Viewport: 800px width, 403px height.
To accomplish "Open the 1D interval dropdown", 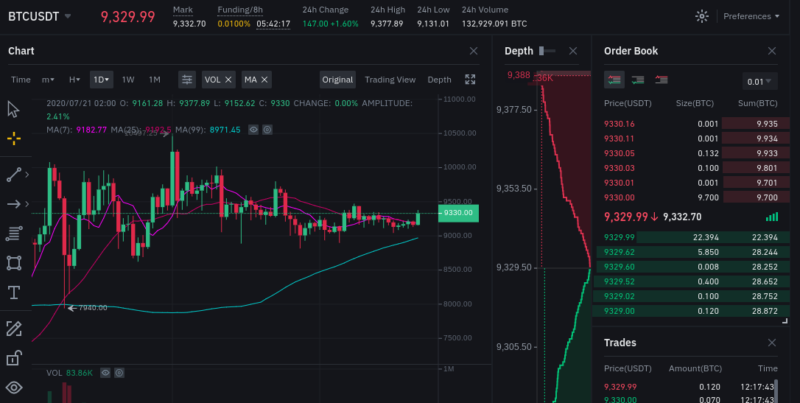I will point(101,80).
